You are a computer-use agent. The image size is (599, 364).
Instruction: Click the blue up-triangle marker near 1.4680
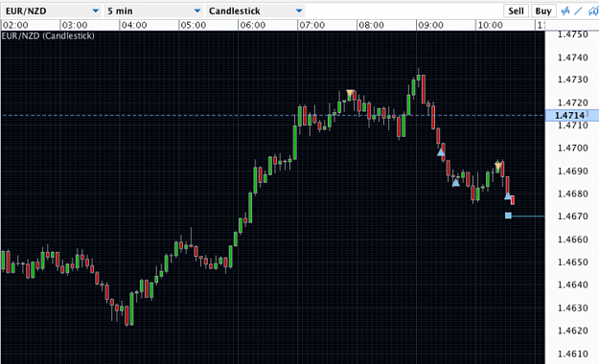pos(507,196)
